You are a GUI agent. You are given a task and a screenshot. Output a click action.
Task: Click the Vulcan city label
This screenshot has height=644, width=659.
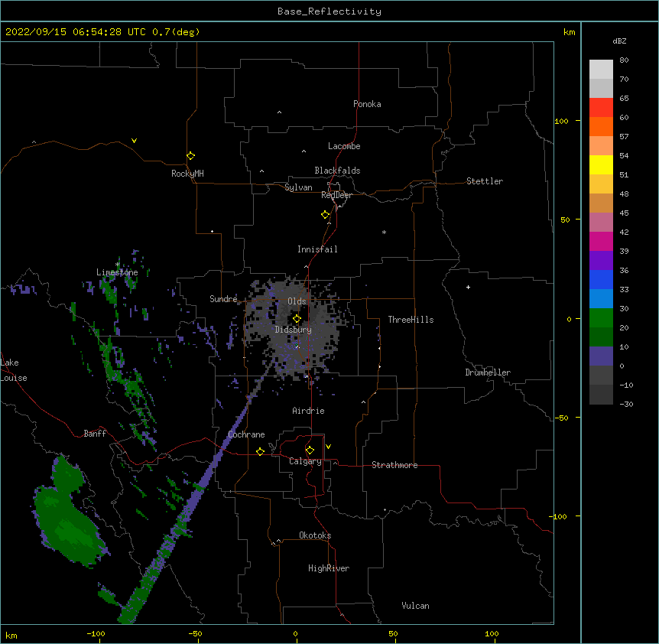(415, 606)
